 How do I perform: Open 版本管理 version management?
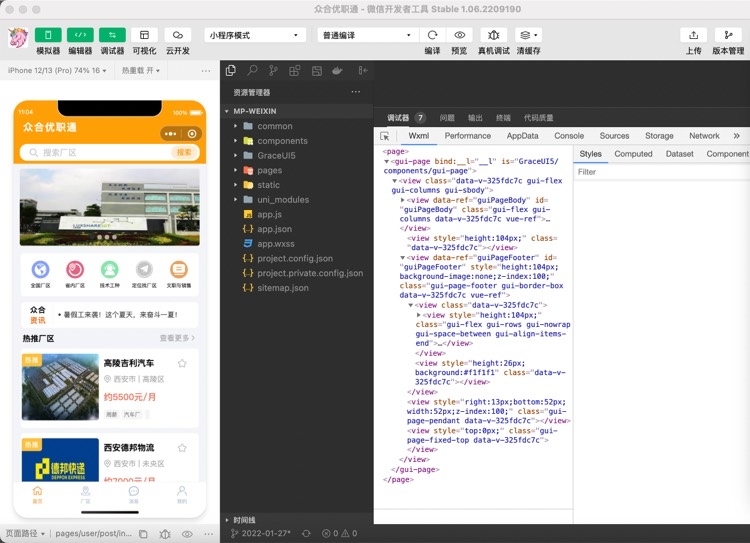[728, 35]
